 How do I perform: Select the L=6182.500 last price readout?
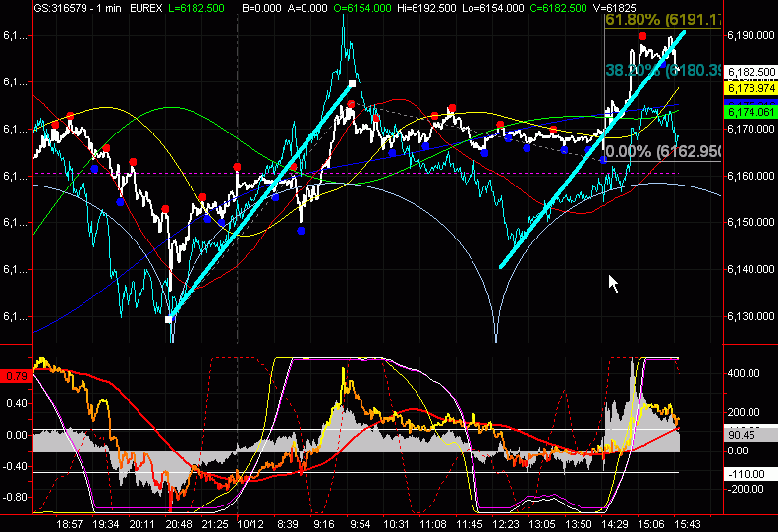coord(196,8)
